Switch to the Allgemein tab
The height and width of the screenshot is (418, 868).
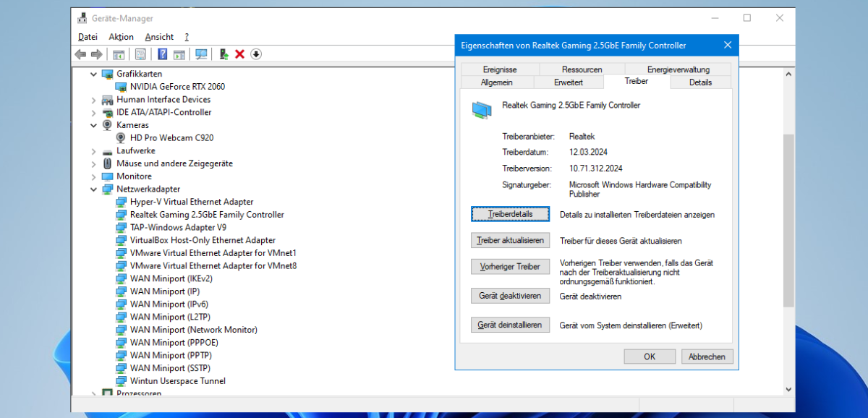(x=497, y=82)
